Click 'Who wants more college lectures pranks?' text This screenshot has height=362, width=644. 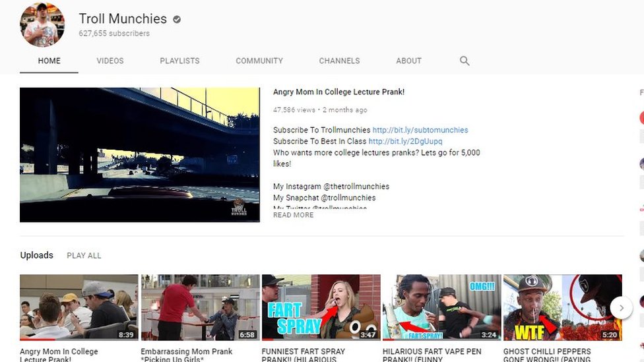click(346, 153)
